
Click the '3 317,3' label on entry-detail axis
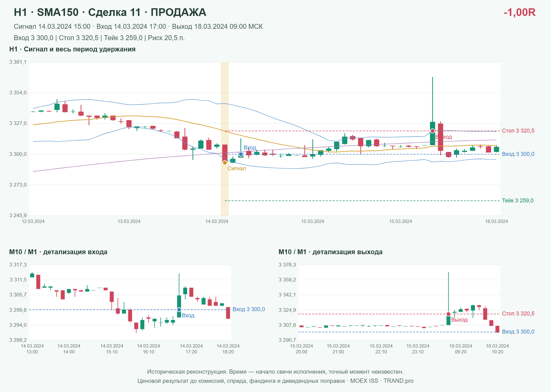18,265
